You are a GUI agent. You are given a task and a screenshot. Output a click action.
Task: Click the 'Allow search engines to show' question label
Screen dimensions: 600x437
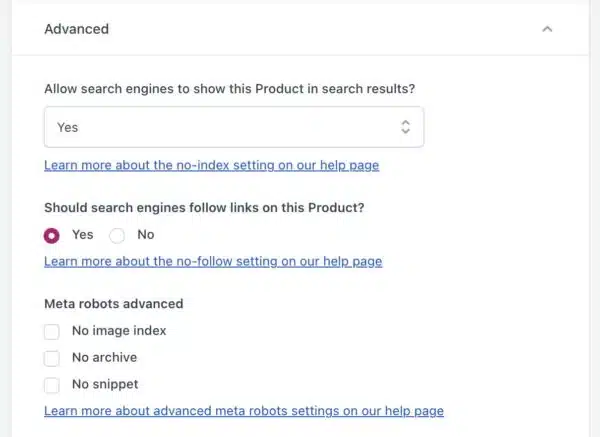(x=229, y=89)
